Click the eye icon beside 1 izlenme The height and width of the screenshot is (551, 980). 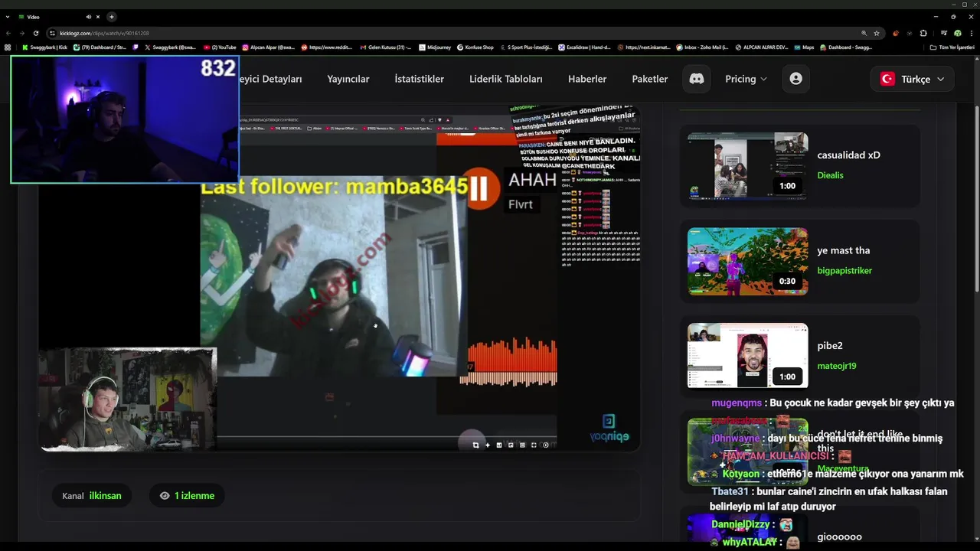point(164,496)
